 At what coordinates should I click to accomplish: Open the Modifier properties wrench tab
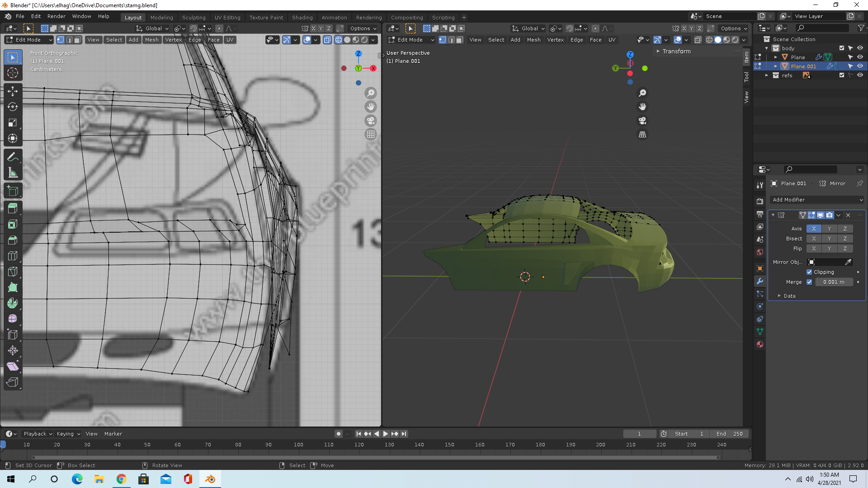[760, 281]
